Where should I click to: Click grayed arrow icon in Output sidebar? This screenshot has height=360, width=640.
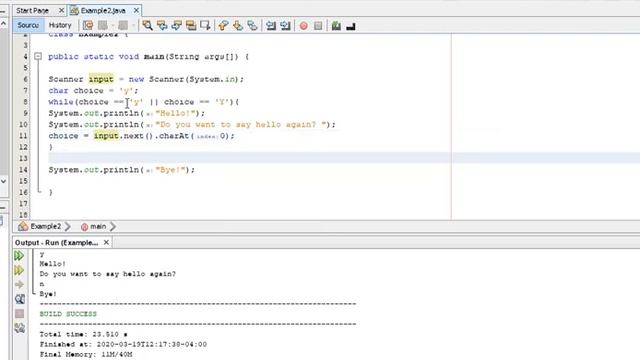click(x=19, y=284)
